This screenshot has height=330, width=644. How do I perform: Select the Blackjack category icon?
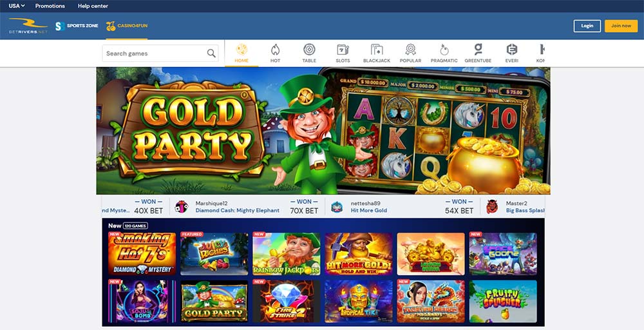[x=377, y=50]
